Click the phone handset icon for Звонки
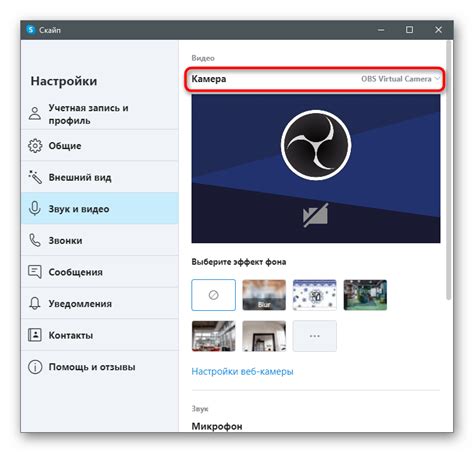This screenshot has height=453, width=474. pos(35,240)
